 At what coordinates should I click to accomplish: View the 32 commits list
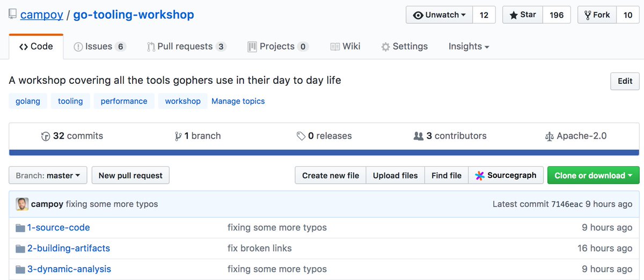pos(72,137)
